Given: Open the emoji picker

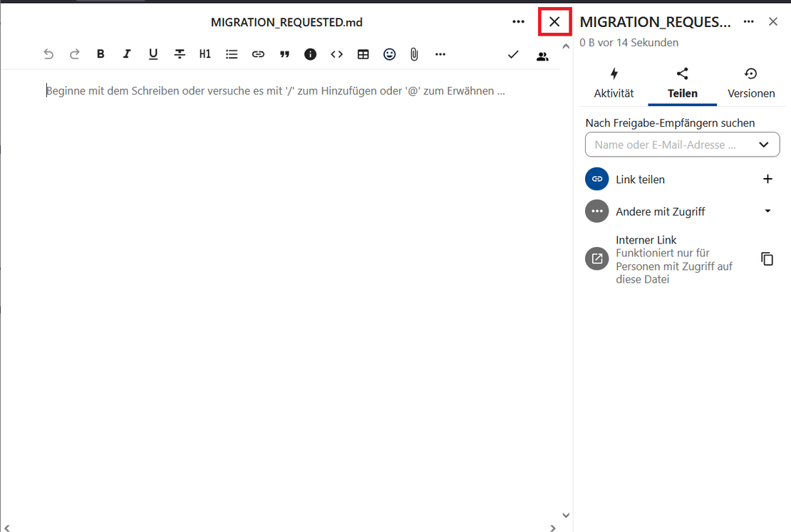Looking at the screenshot, I should (x=389, y=54).
